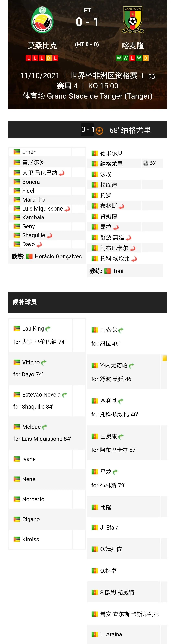This screenshot has width=175, height=644.
Task: Select substitute 赫安·查尔斯·卡斯蒂列托
Action: tap(129, 614)
